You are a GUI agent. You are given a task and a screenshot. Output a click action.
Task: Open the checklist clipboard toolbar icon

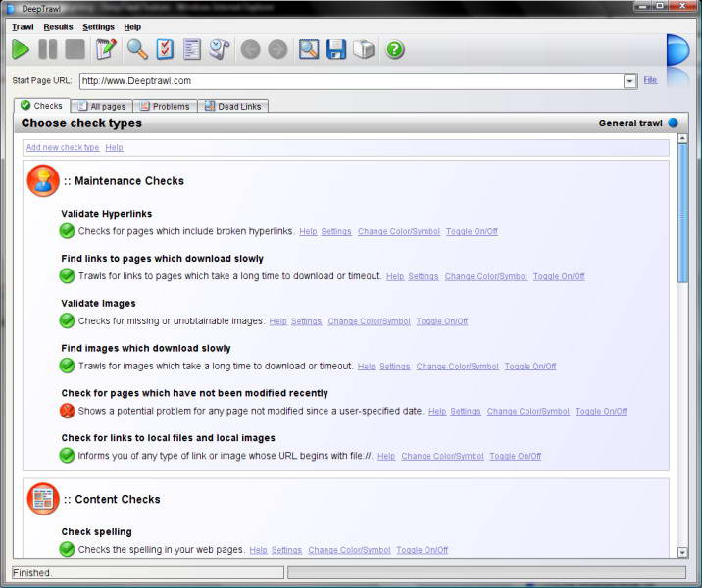point(165,49)
